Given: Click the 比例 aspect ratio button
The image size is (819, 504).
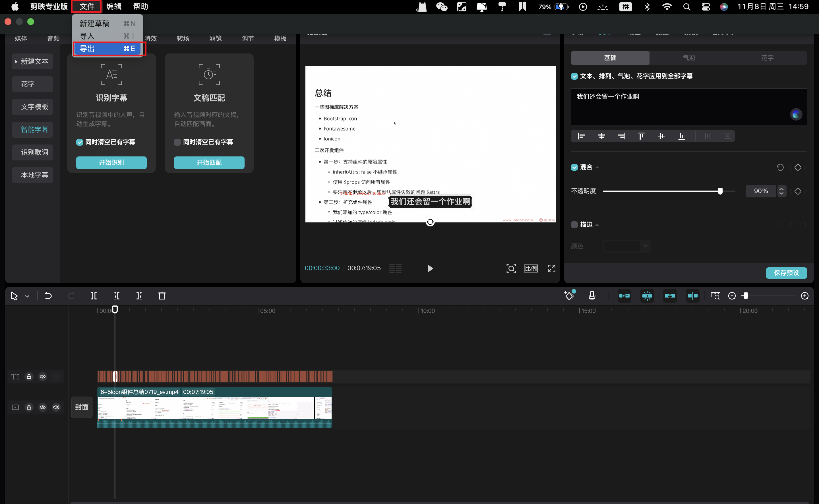Looking at the screenshot, I should [530, 268].
